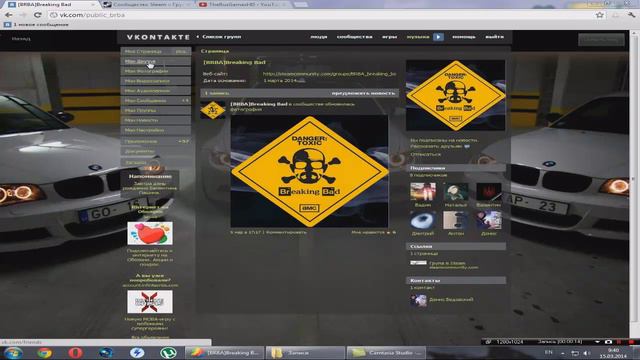Go back with browser back arrow
640x360 pixels.
(x=9, y=15)
